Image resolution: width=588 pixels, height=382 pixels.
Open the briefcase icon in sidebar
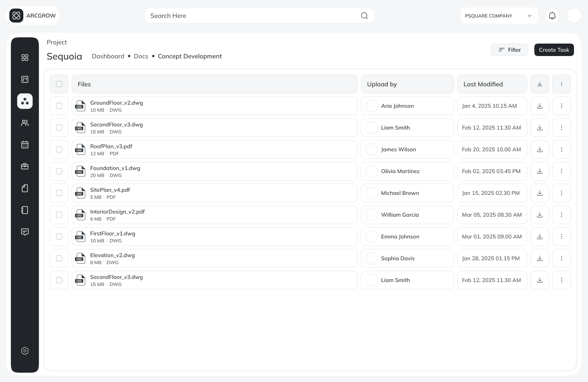point(25,166)
